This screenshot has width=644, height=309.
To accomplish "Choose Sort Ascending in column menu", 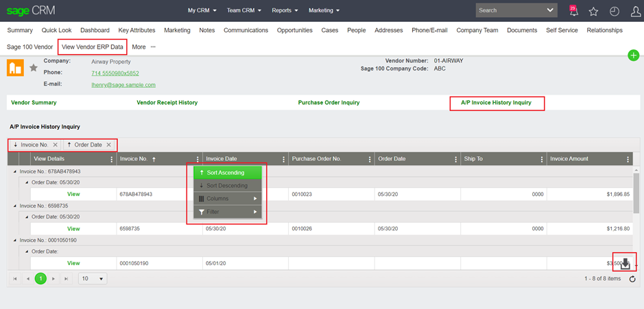I will pyautogui.click(x=228, y=173).
